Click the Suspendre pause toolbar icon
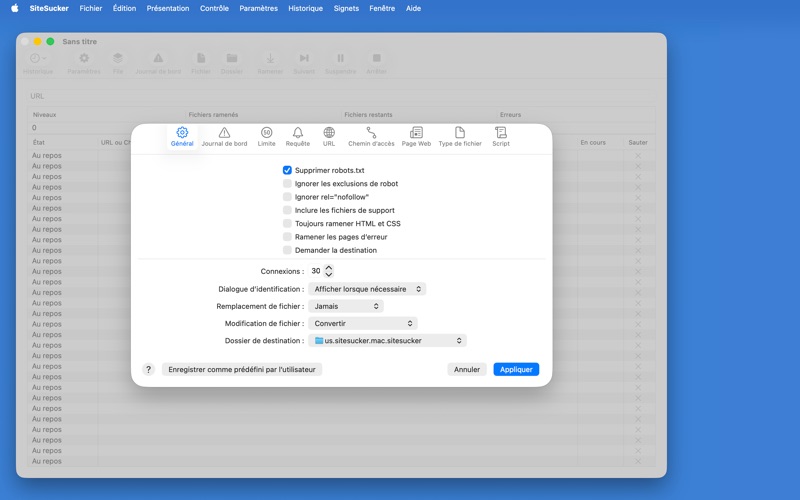The height and width of the screenshot is (500, 800). [x=341, y=58]
